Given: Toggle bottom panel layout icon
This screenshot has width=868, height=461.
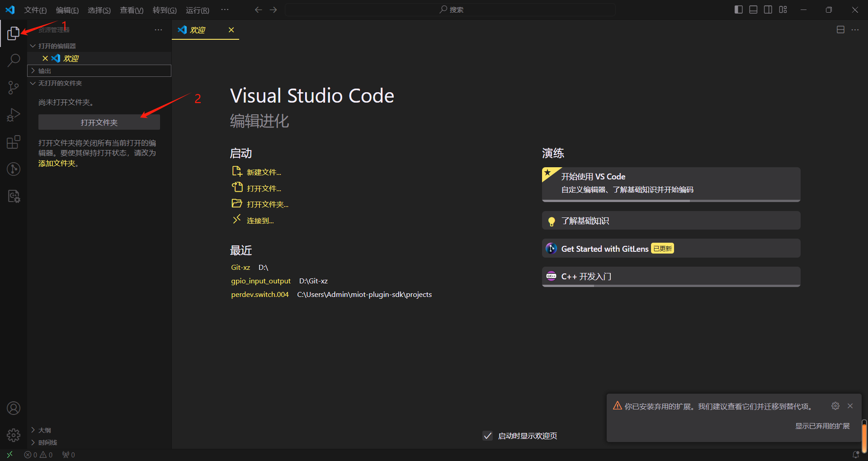Looking at the screenshot, I should [x=753, y=9].
